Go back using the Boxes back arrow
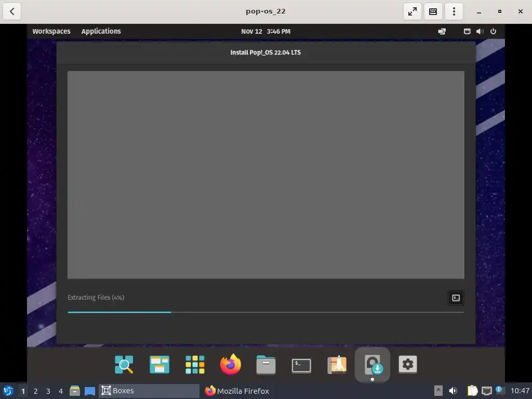This screenshot has width=532, height=399. pos(12,11)
